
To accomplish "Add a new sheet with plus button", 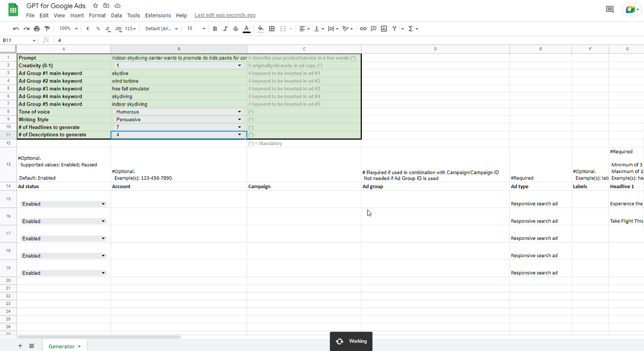I will click(x=20, y=346).
